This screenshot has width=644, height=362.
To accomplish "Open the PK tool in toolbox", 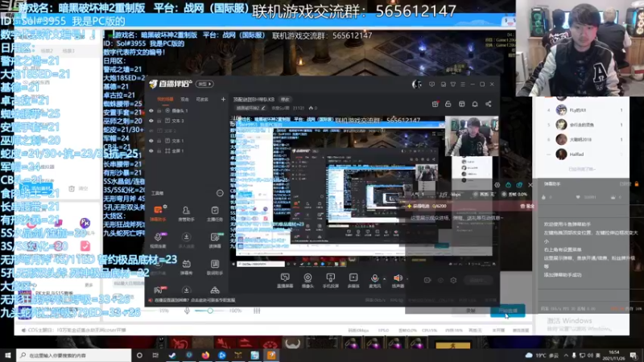I will point(158,290).
